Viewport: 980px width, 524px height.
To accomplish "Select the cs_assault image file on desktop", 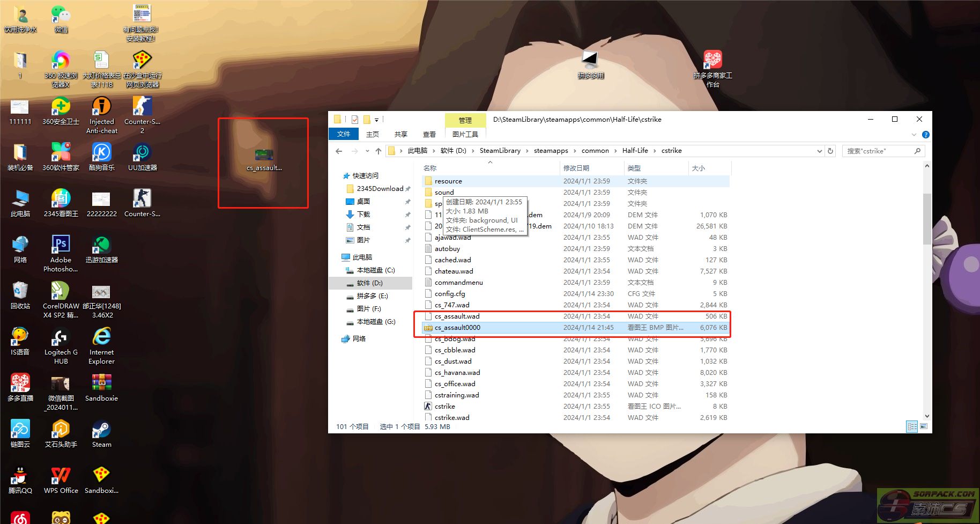I will [264, 160].
